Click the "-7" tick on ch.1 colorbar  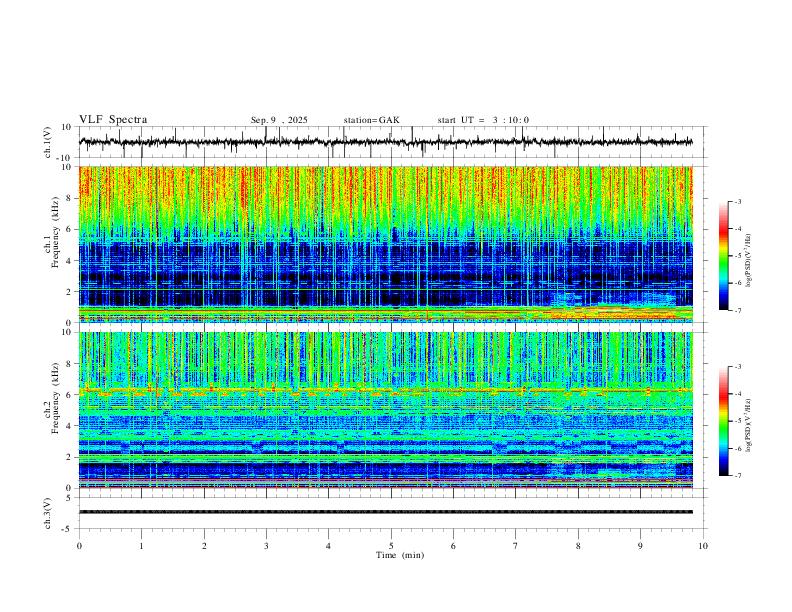click(x=738, y=311)
